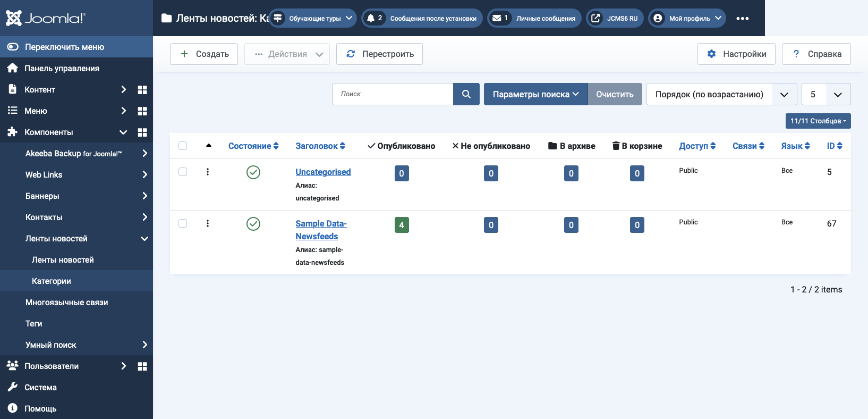This screenshot has width=868, height=419.
Task: Click the search magnifier button
Action: (466, 94)
